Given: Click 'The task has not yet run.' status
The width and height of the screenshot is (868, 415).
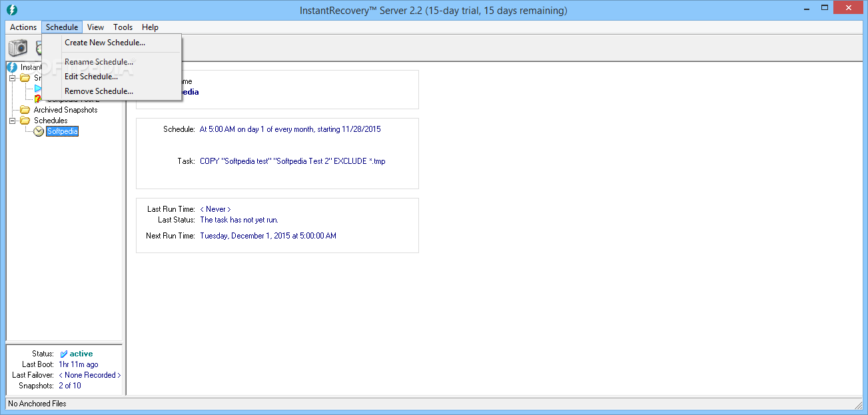Looking at the screenshot, I should 239,220.
